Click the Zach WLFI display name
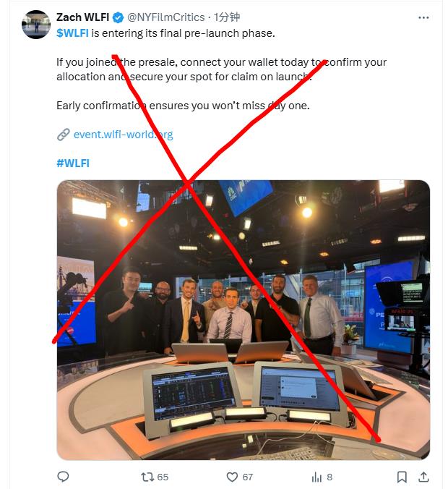The image size is (448, 489). pyautogui.click(x=82, y=17)
